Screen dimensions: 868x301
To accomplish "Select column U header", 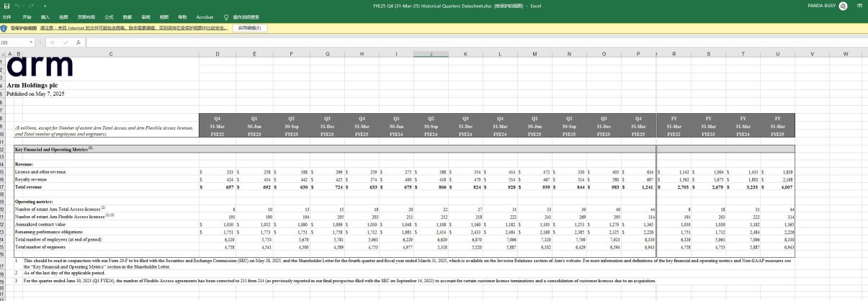I will [x=777, y=54].
